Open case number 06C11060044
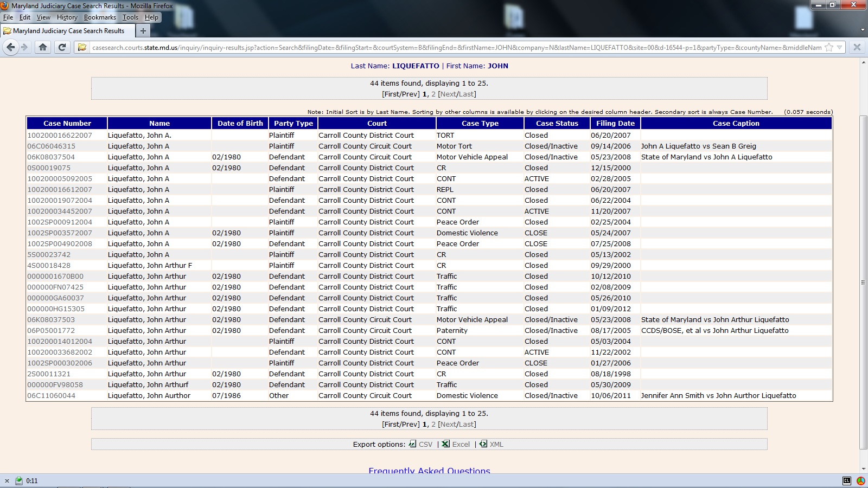This screenshot has height=488, width=868. coord(52,395)
